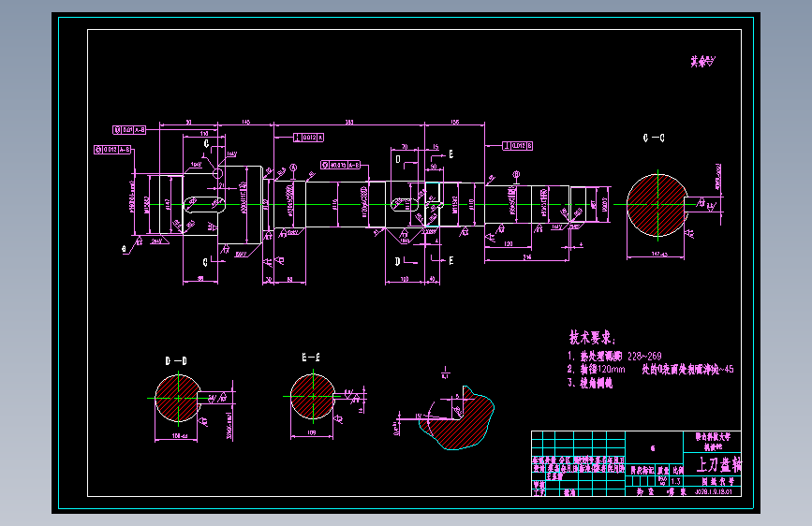Select the D-D section view label
The width and height of the screenshot is (812, 526).
[x=176, y=361]
